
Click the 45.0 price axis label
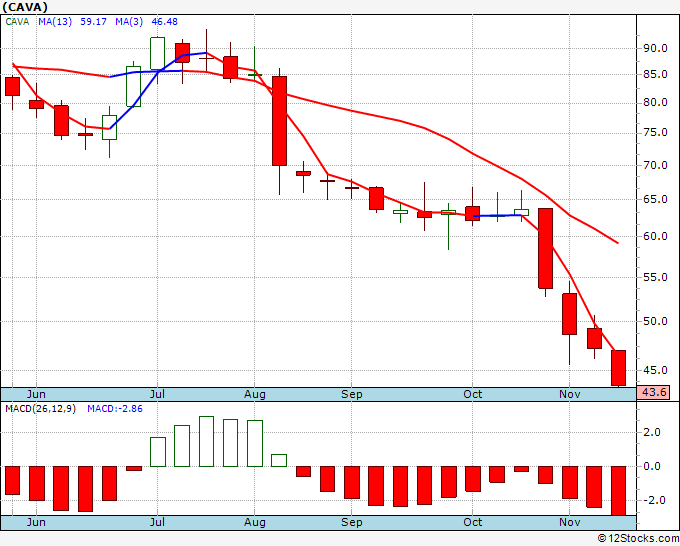click(655, 370)
